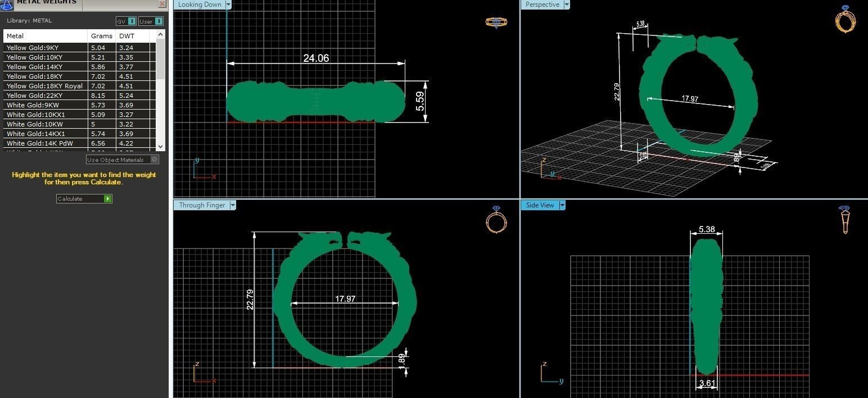Toggle the GV library switch
The width and height of the screenshot is (868, 398).
(x=126, y=21)
